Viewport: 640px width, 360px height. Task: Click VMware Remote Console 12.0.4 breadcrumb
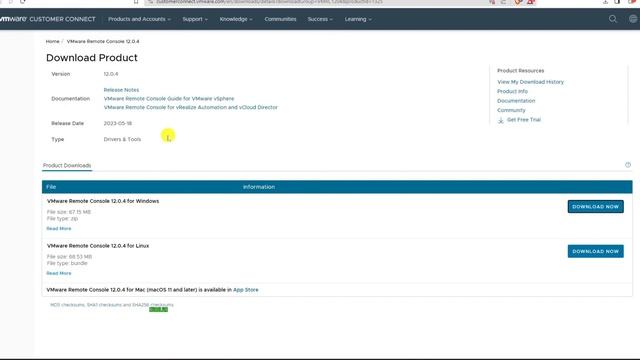pos(103,41)
